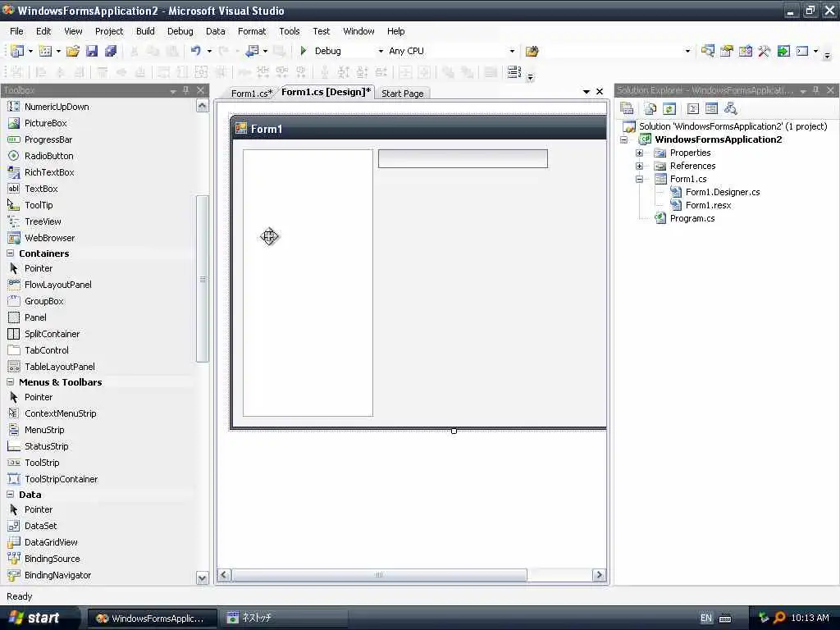Collapse the Containers toolbox group
Viewport: 840px width, 630px height.
tap(10, 253)
